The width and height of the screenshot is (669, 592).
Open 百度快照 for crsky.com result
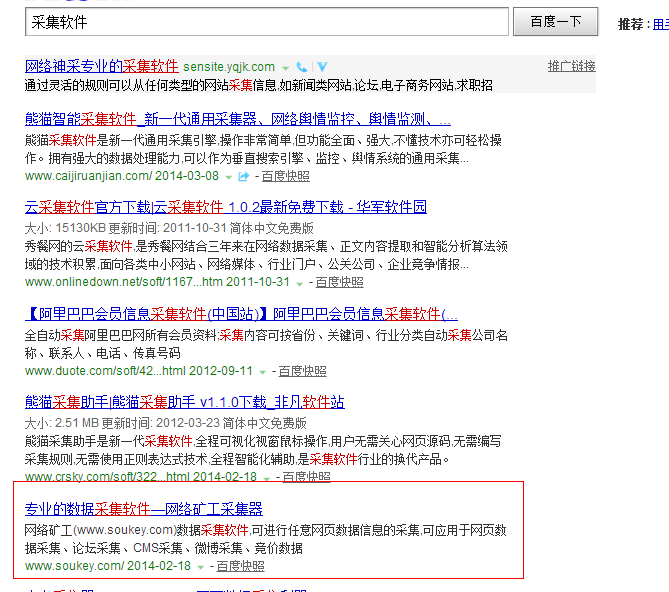pyautogui.click(x=306, y=477)
